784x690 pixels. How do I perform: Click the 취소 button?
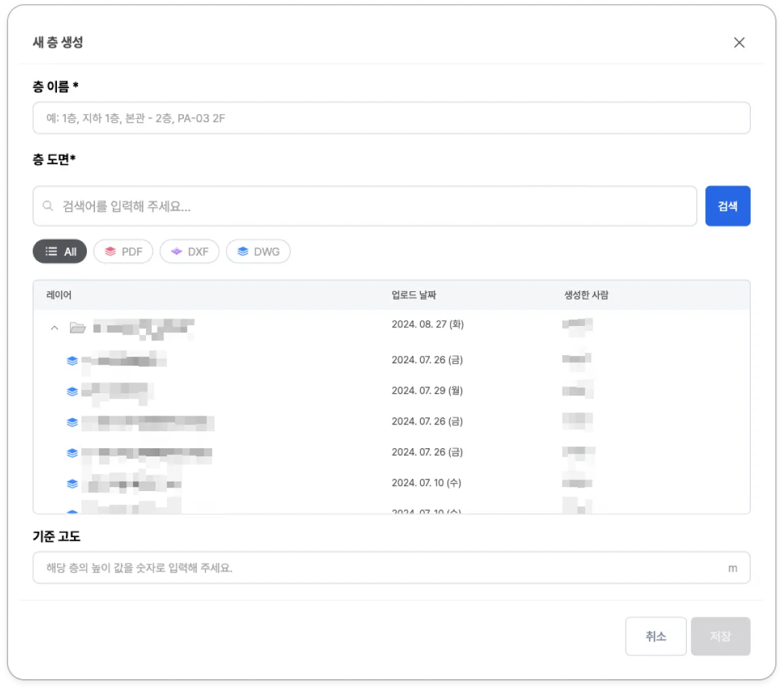click(x=656, y=636)
